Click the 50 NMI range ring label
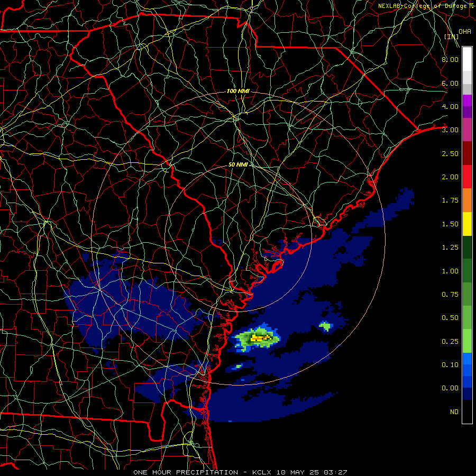This screenshot has height=476, width=476. click(239, 164)
